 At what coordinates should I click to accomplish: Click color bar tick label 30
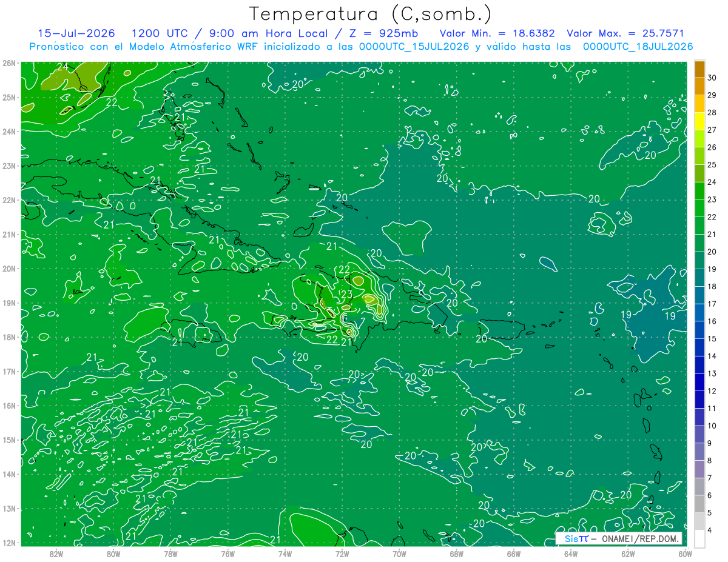point(712,78)
